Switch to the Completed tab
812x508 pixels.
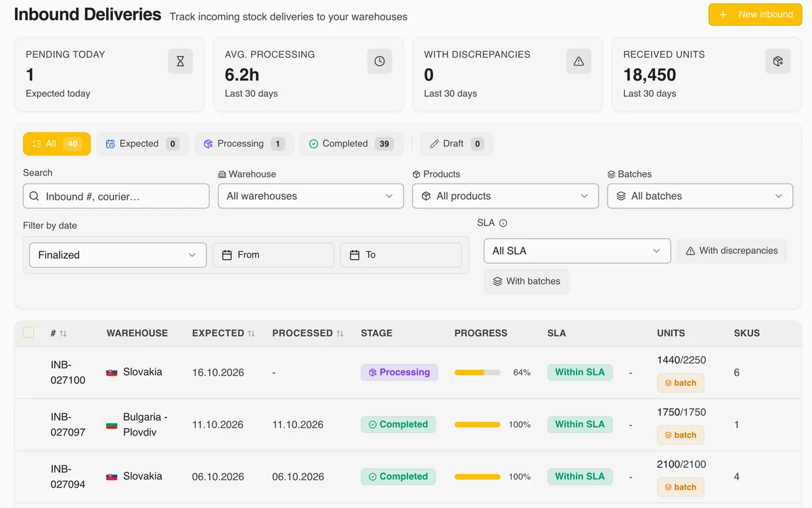[351, 144]
